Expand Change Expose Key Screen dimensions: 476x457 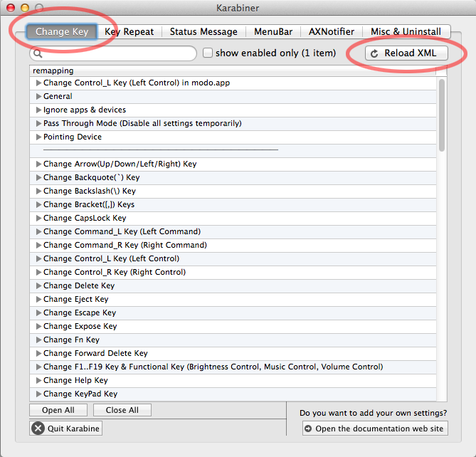38,326
